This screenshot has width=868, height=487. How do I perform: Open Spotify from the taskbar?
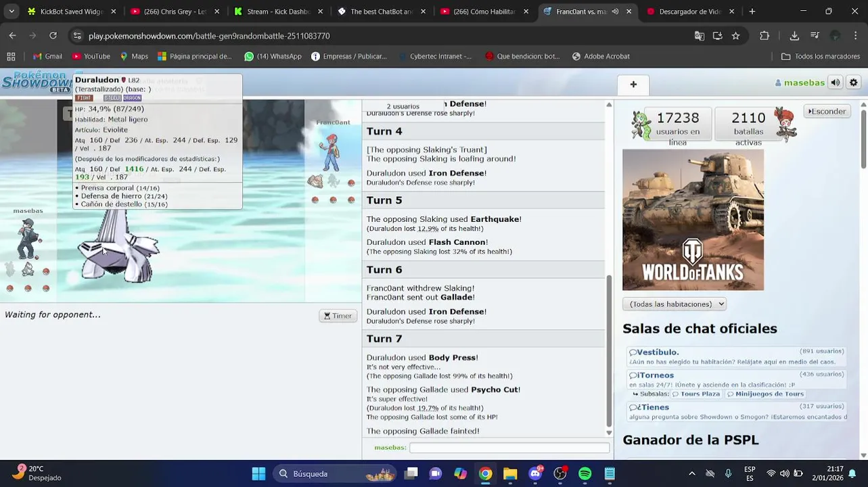pos(585,473)
